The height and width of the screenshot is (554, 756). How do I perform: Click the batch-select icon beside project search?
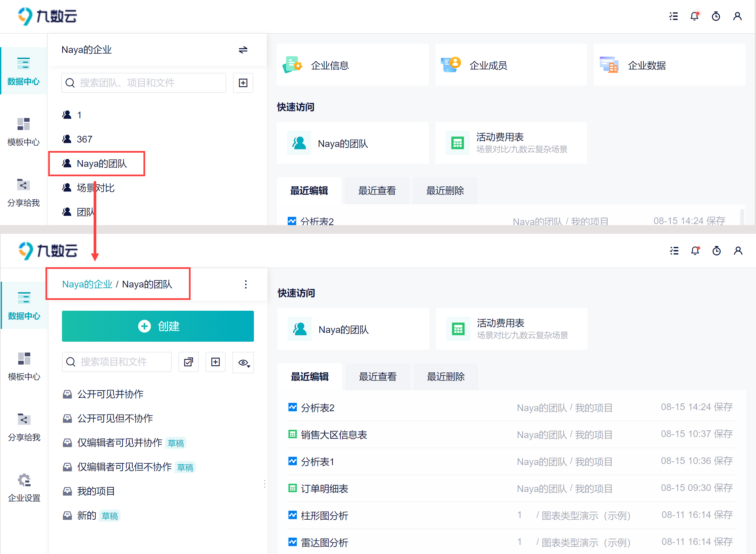point(189,362)
